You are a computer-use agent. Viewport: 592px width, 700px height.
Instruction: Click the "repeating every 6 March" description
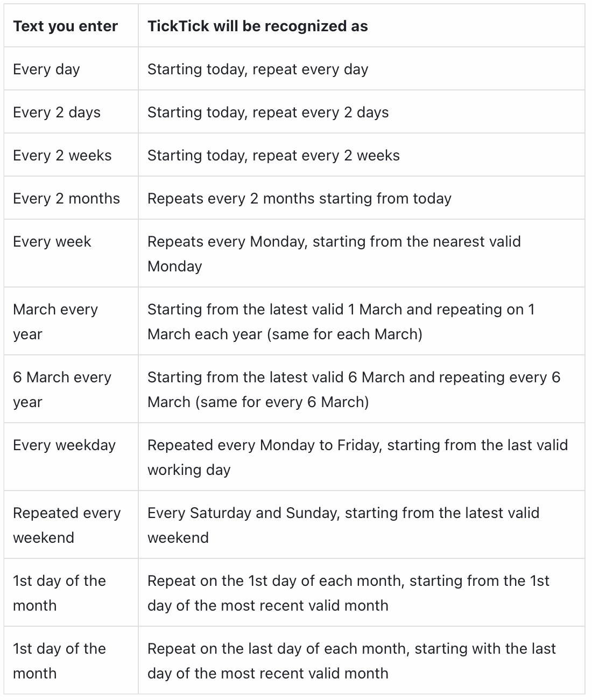(x=354, y=389)
